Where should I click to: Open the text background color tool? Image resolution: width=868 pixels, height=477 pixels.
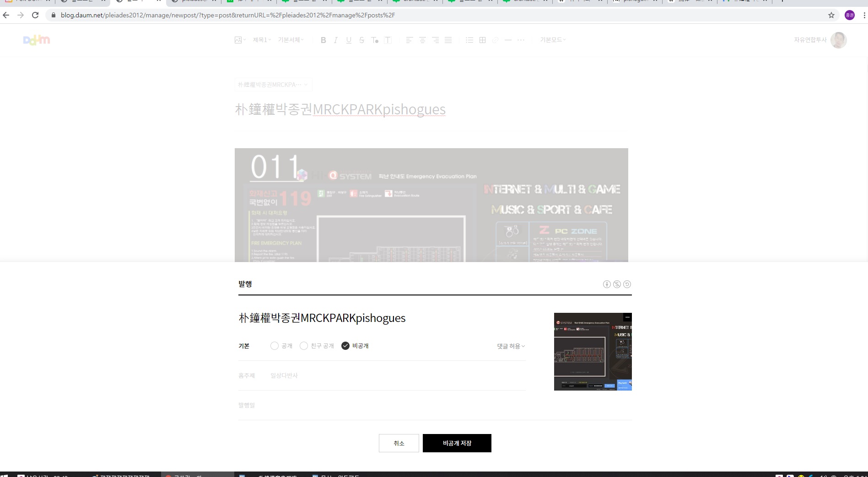pyautogui.click(x=388, y=40)
